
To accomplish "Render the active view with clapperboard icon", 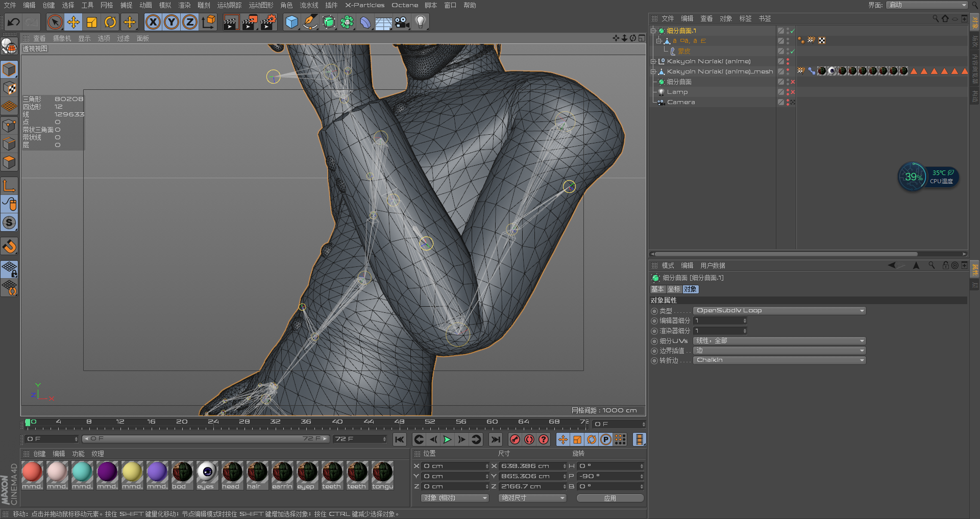I will (231, 22).
